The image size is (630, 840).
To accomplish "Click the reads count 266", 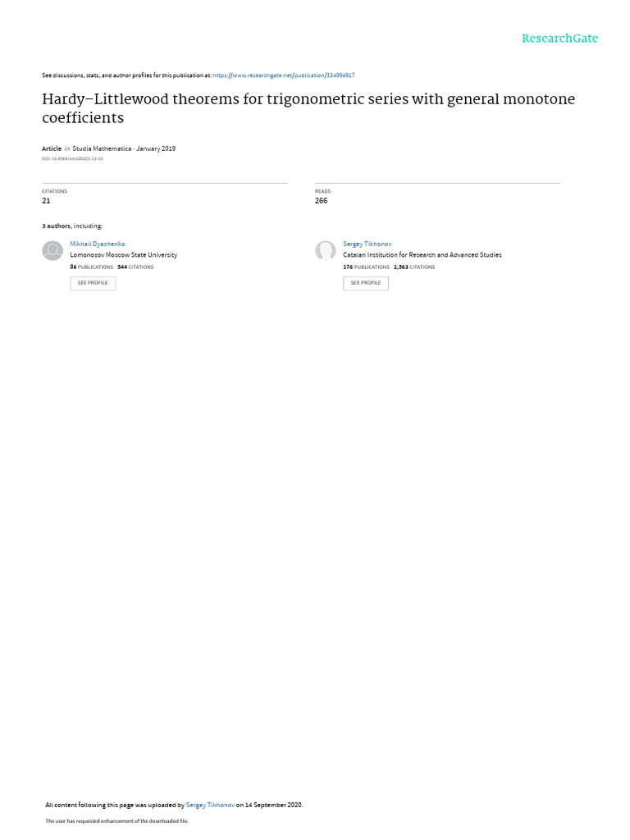I will pos(321,200).
